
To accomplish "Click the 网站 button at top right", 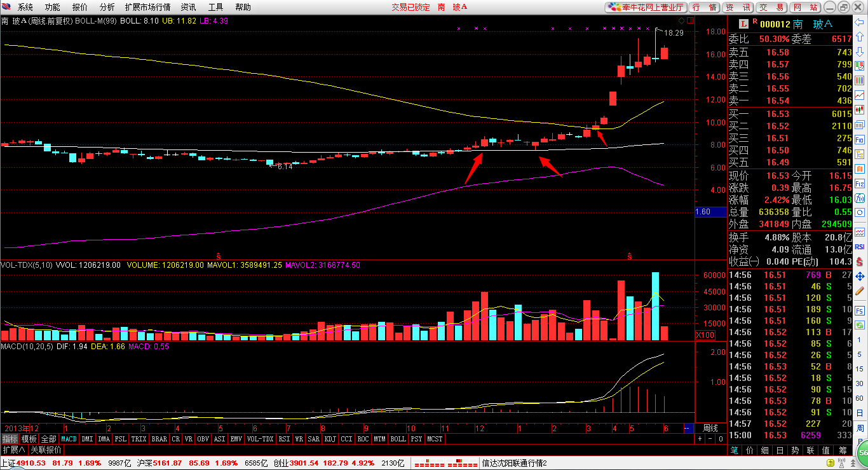I will click(805, 7).
